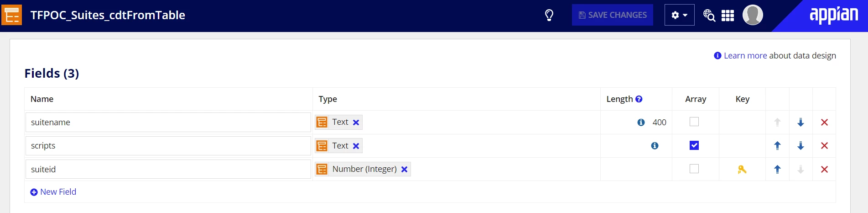This screenshot has height=213, width=868.
Task: Click Save Changes button
Action: click(612, 15)
